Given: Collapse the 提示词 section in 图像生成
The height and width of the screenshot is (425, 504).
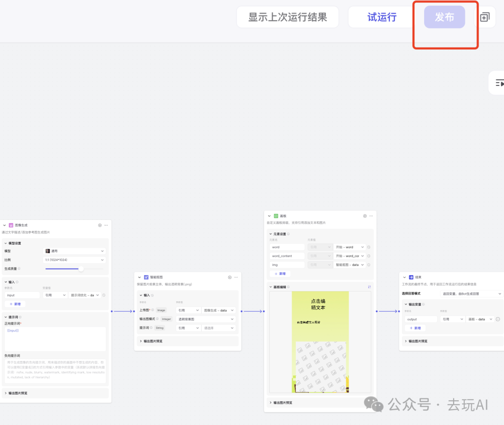Looking at the screenshot, I should tap(6, 317).
